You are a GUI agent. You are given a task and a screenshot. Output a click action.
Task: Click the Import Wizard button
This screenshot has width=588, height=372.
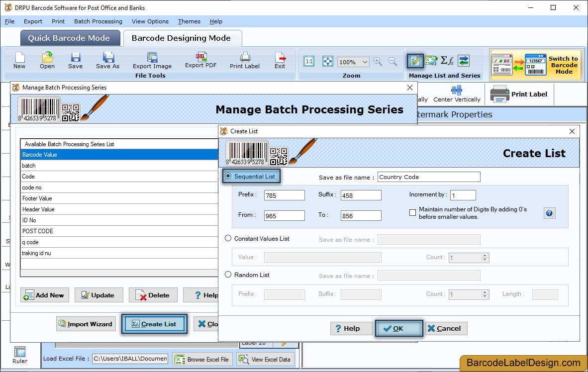click(86, 324)
